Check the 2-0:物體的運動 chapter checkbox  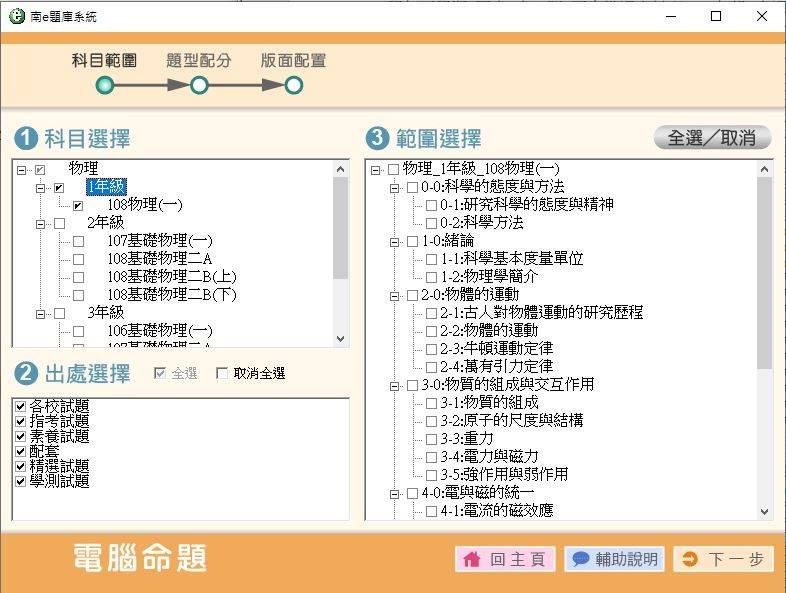pos(413,295)
